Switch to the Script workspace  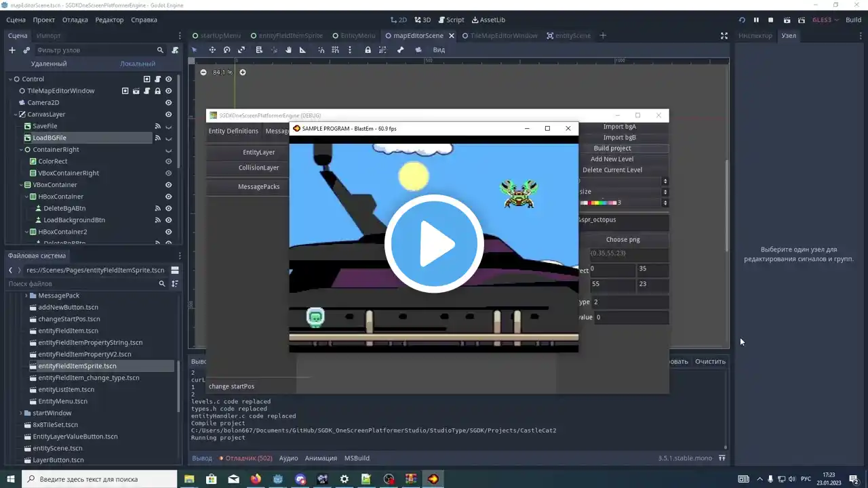pos(451,20)
